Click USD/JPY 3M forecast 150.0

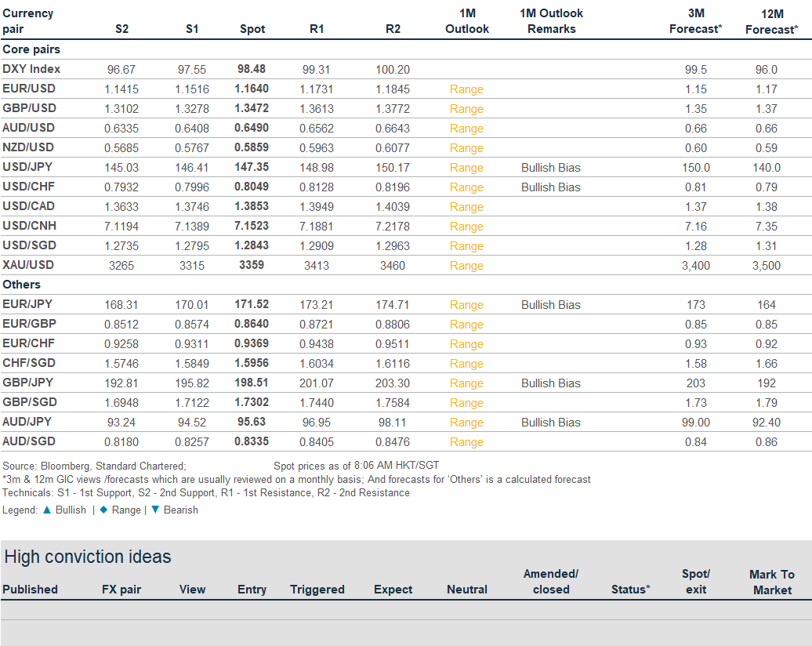point(696,168)
